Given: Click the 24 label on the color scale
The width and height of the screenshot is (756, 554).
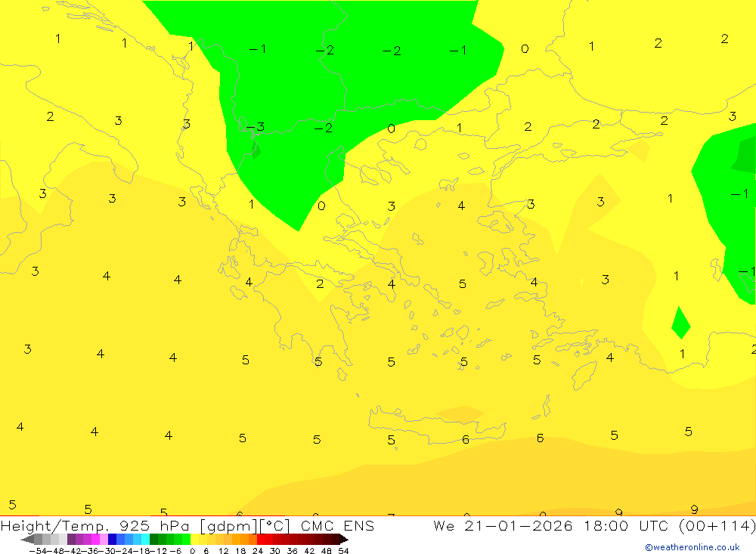Looking at the screenshot, I should 258,551.
